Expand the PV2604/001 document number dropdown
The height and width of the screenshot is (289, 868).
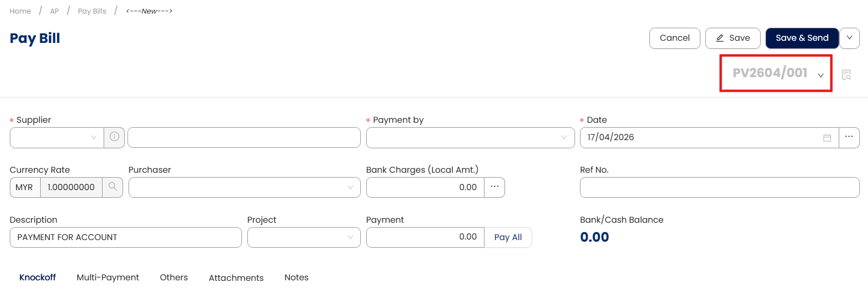tap(821, 75)
